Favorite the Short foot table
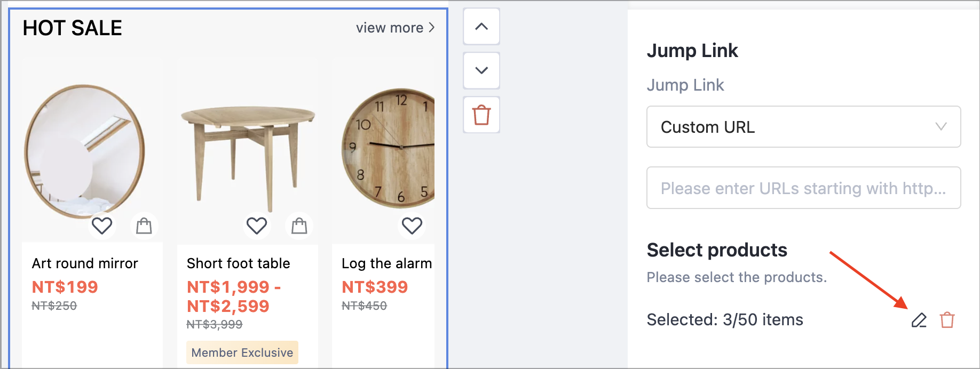 [x=257, y=226]
